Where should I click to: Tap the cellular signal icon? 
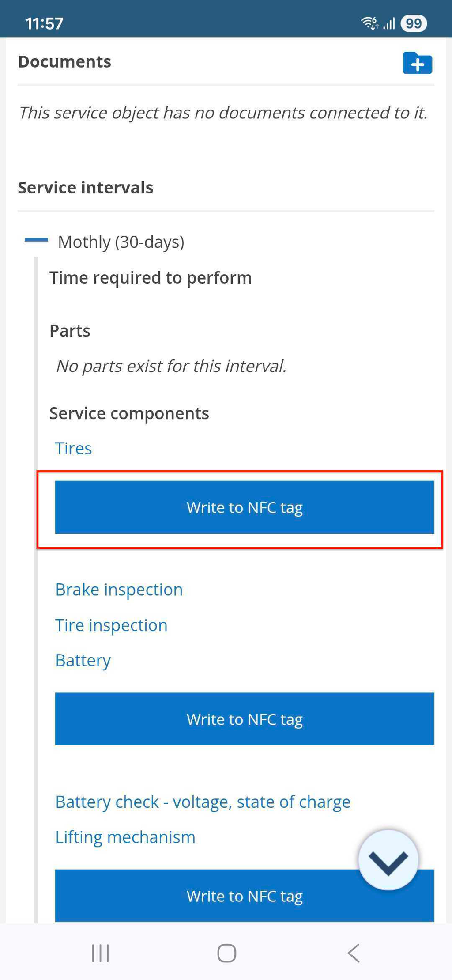tap(388, 23)
